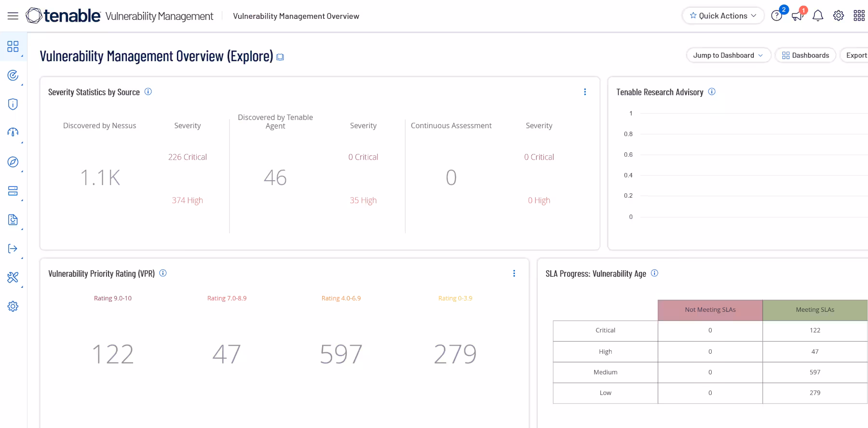Open the server stack icon in sidebar
Screen dimensions: 868x428
coord(13,191)
